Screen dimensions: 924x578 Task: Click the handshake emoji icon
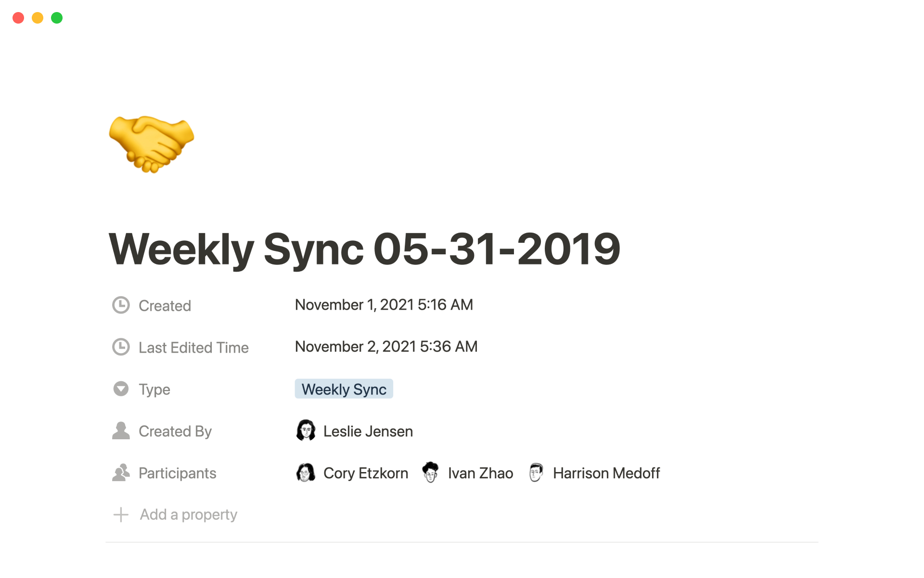(151, 141)
